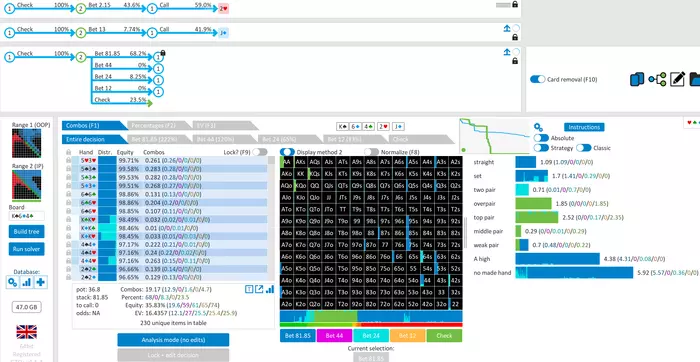This screenshot has width=700, height=362.
Task: Click the no made hand category bar
Action: (x=575, y=272)
